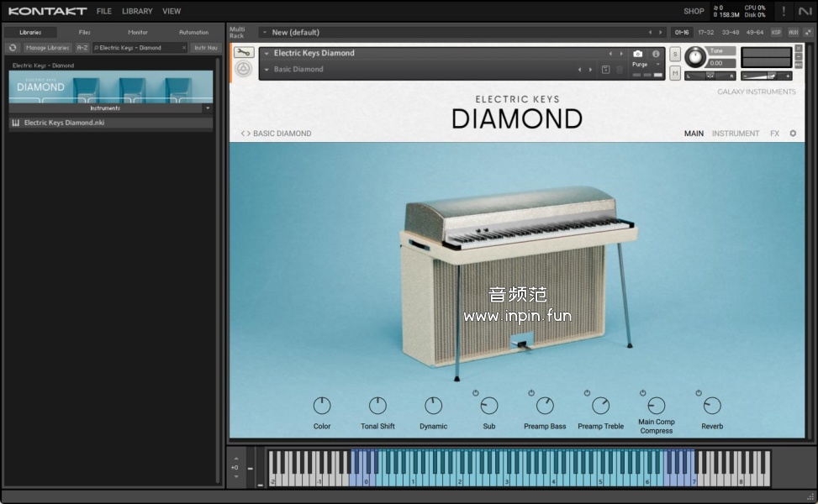Image resolution: width=818 pixels, height=504 pixels.
Task: Select the Libraries browser tab
Action: tap(30, 32)
